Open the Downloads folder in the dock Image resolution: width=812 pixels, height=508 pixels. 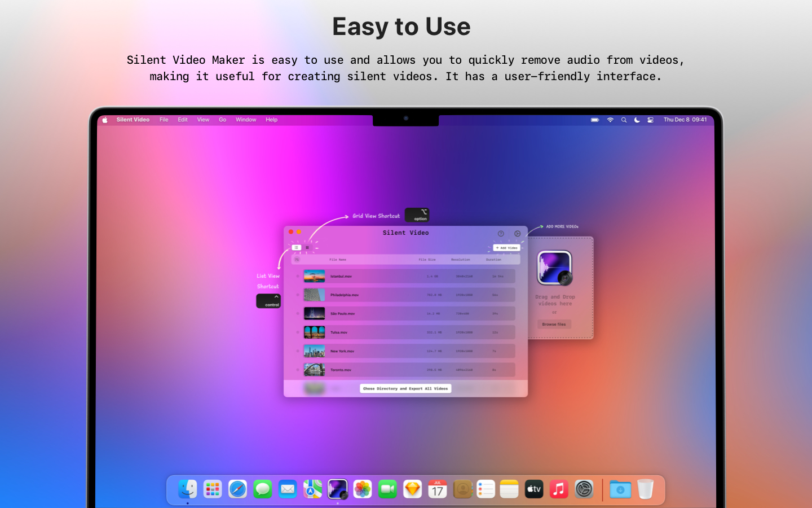(x=620, y=489)
